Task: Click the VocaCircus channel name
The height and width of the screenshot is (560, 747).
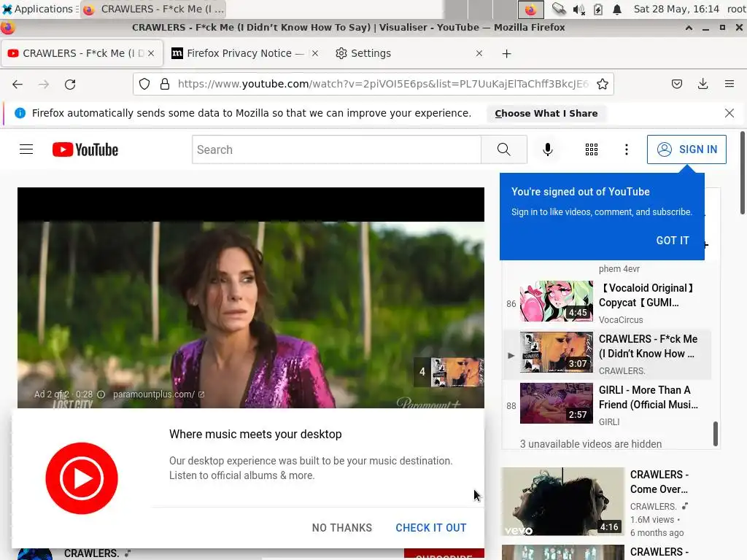Action: 621,320
